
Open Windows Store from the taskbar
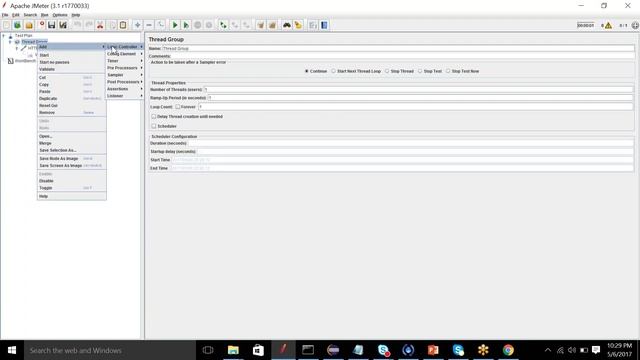click(x=258, y=350)
